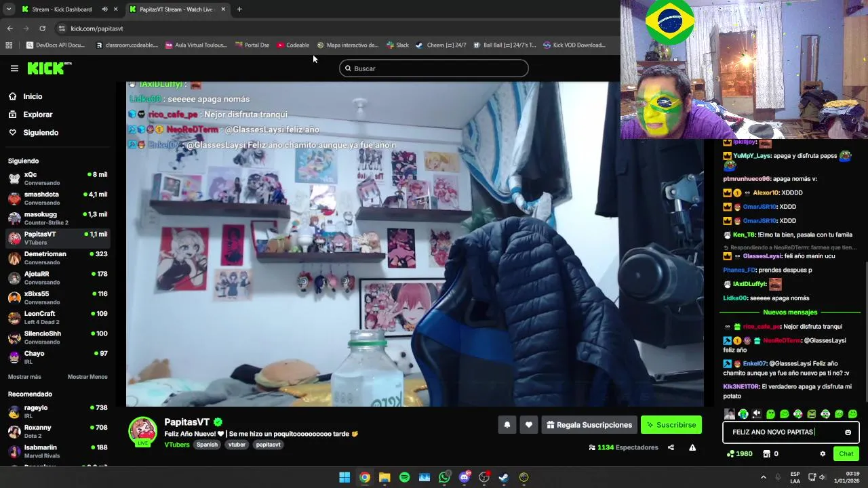Open smashdota channel from following list
This screenshot has height=488, width=868.
coord(58,198)
